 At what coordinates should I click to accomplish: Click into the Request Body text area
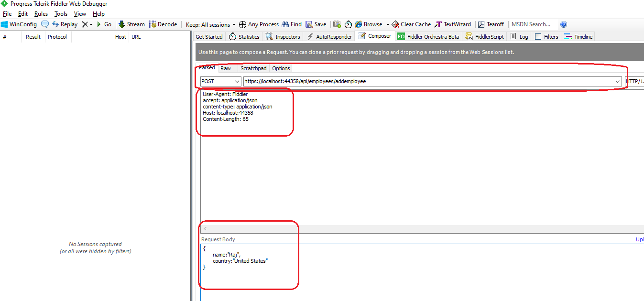[x=422, y=272]
